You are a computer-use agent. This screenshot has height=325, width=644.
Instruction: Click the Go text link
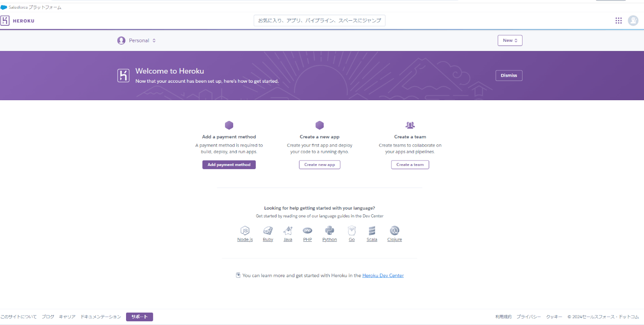[352, 239]
